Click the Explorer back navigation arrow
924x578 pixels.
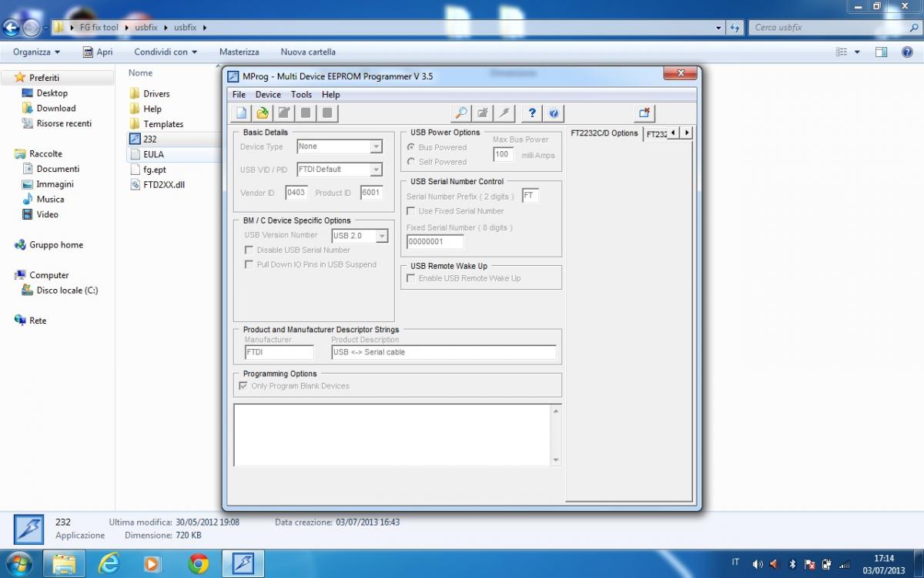click(x=12, y=28)
